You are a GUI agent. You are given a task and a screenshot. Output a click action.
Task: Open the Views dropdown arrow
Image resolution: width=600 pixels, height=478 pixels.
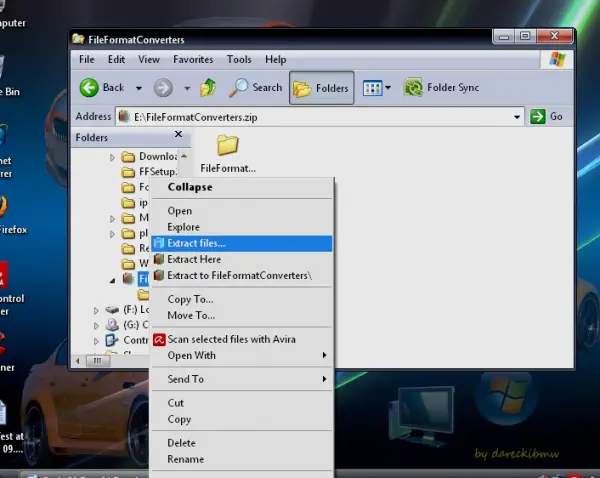click(x=388, y=88)
